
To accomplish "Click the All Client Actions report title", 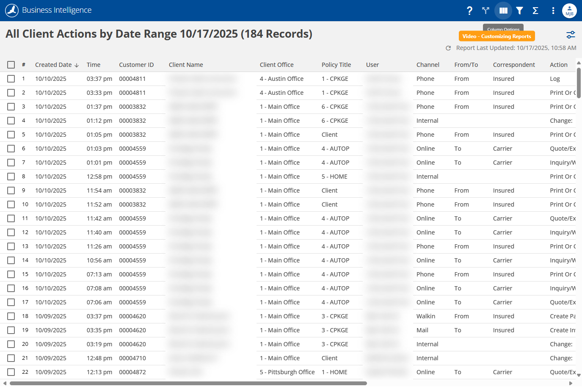I will pyautogui.click(x=159, y=34).
